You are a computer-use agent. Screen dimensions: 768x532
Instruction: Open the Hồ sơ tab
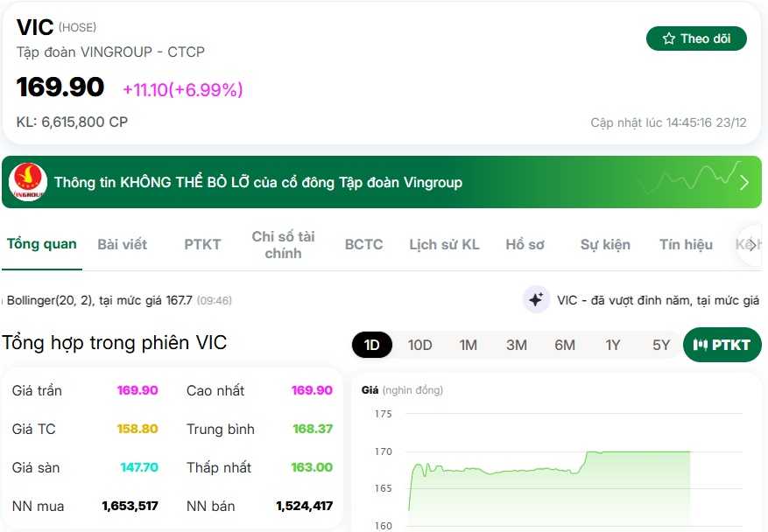525,245
